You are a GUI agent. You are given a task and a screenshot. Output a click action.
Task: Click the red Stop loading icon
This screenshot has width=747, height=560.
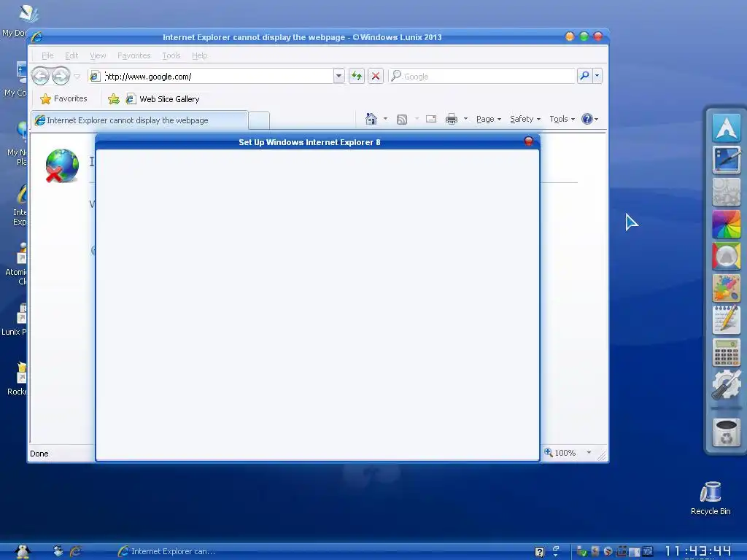376,76
